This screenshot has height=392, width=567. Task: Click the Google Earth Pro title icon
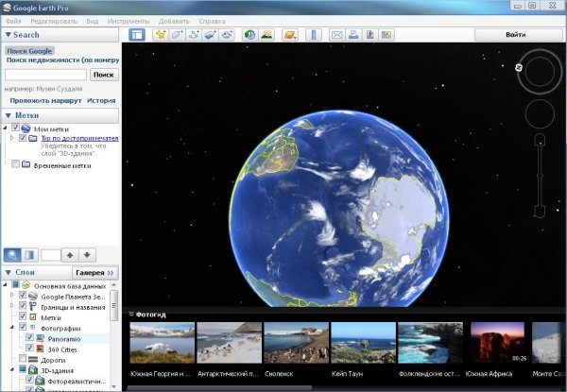tap(7, 8)
